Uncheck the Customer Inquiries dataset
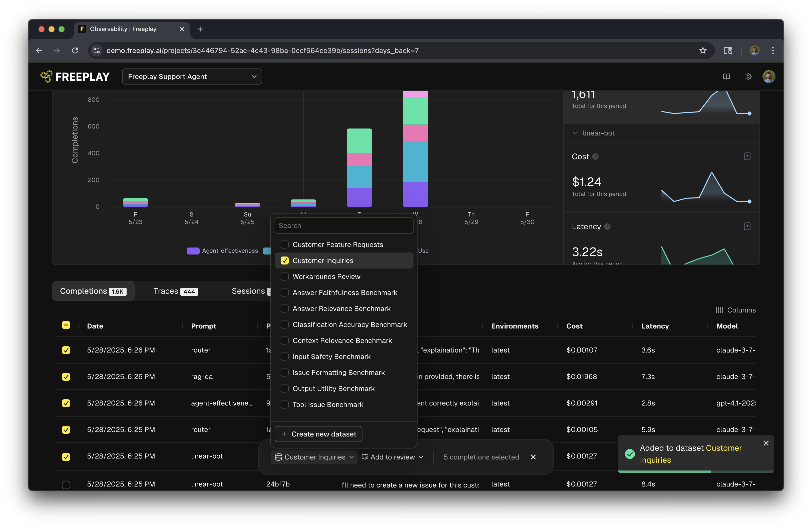 [284, 260]
